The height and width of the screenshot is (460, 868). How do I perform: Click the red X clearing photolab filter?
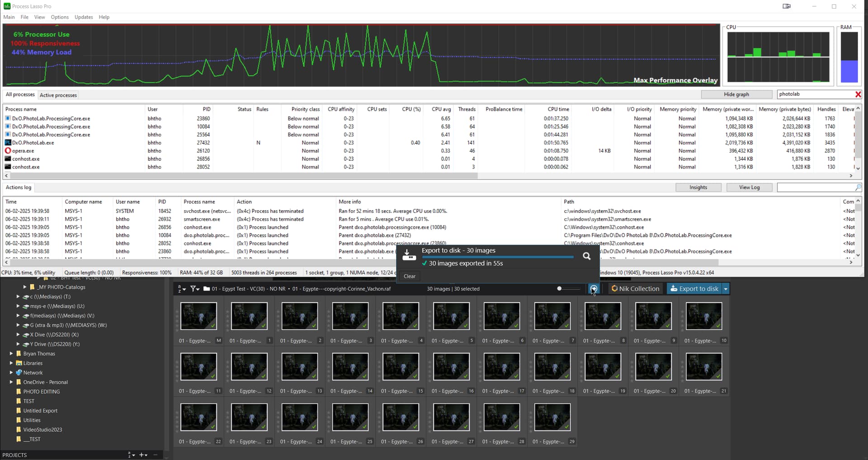point(858,94)
